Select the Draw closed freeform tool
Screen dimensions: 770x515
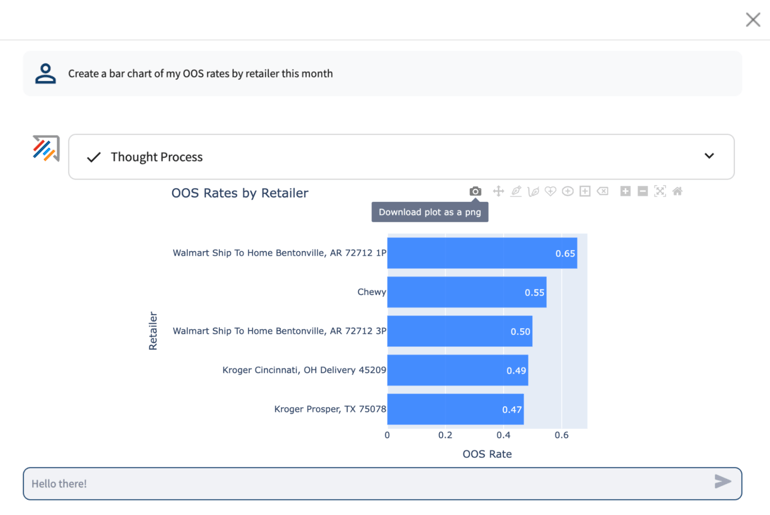(550, 191)
